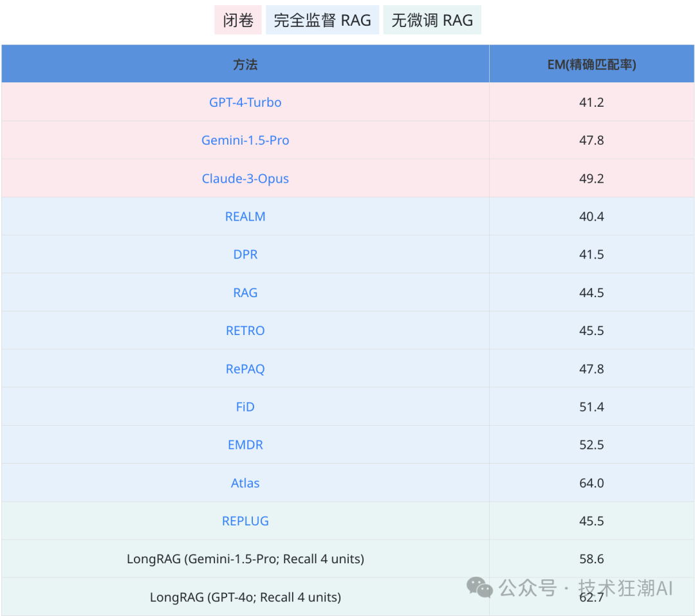Select the 方法 column header
Image resolution: width=695 pixels, height=616 pixels.
click(x=245, y=64)
